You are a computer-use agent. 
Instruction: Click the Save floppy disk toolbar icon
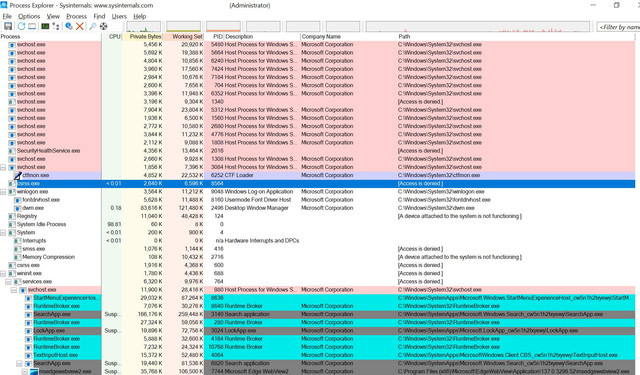pyautogui.click(x=8, y=27)
